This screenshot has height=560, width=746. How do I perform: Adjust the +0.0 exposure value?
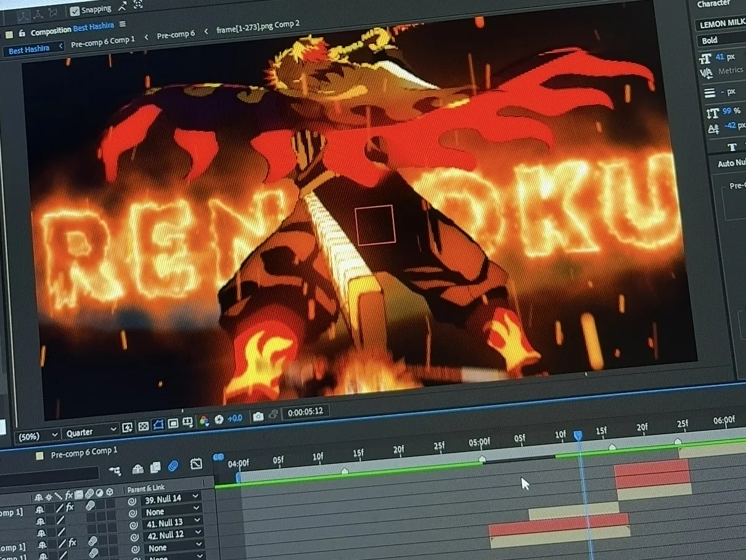(235, 418)
